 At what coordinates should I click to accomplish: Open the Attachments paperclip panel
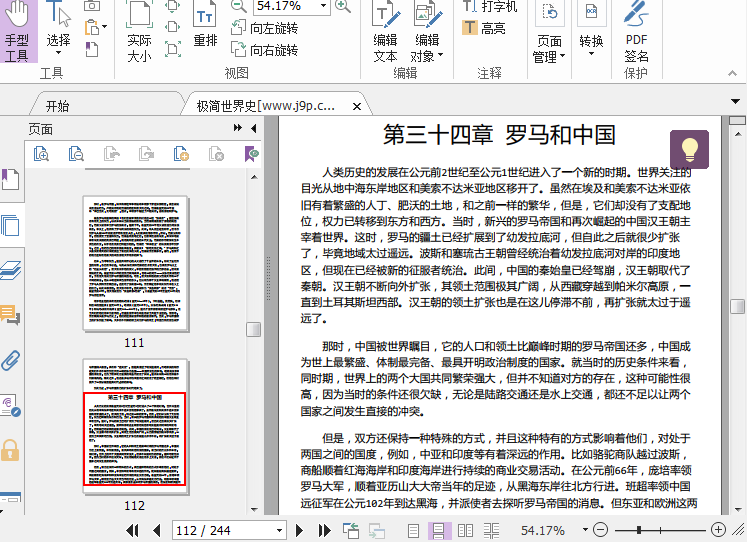click(10, 360)
